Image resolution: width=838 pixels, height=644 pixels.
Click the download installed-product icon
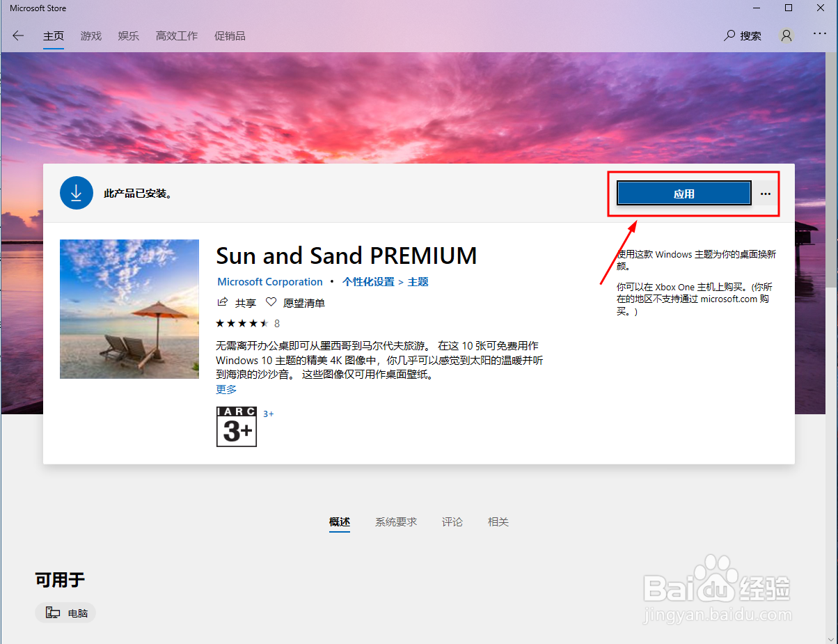click(x=77, y=193)
